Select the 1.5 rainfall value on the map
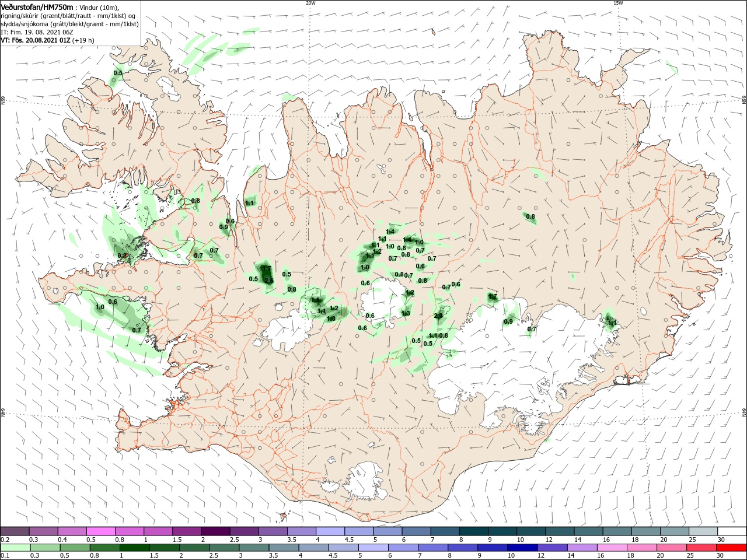The width and height of the screenshot is (747, 560). pyautogui.click(x=316, y=300)
